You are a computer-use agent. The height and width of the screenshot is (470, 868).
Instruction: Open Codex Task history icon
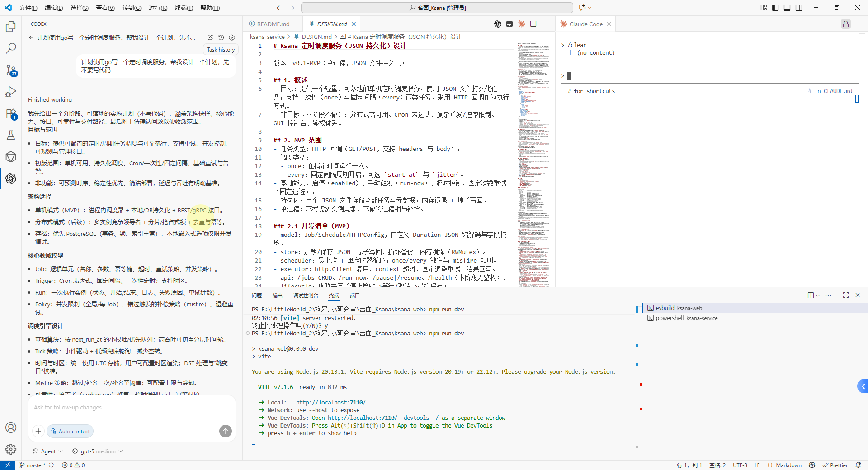point(221,38)
